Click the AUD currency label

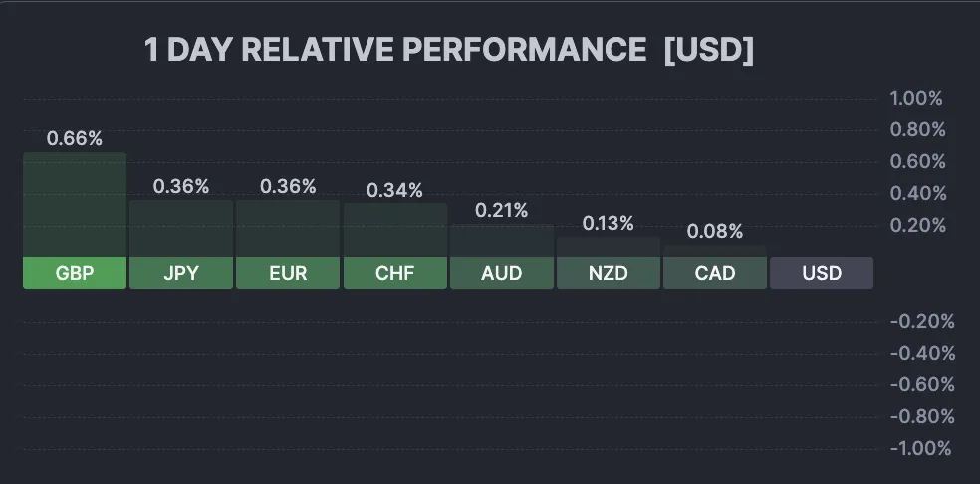501,273
